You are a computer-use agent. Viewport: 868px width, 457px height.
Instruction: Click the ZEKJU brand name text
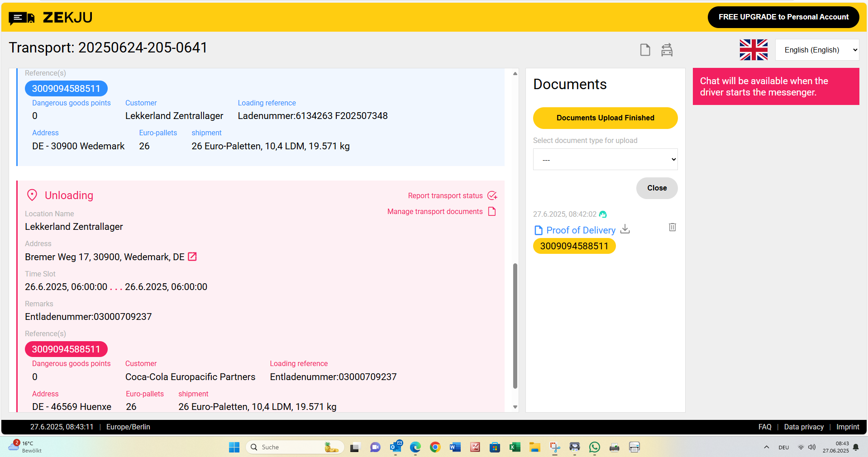point(67,18)
